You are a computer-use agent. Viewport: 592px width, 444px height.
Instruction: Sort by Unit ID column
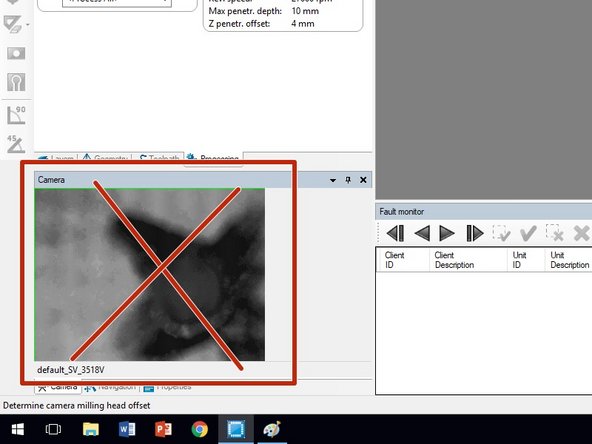coord(526,260)
